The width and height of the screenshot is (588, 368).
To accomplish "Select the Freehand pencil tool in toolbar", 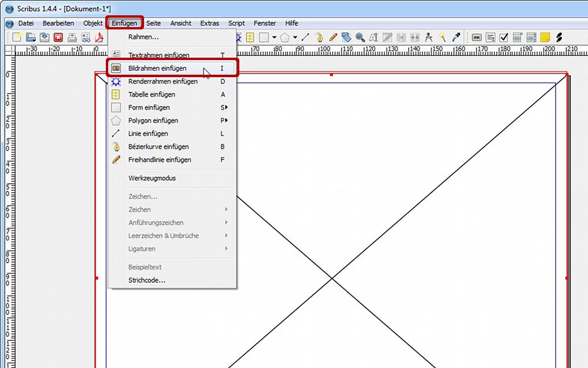I will click(333, 37).
